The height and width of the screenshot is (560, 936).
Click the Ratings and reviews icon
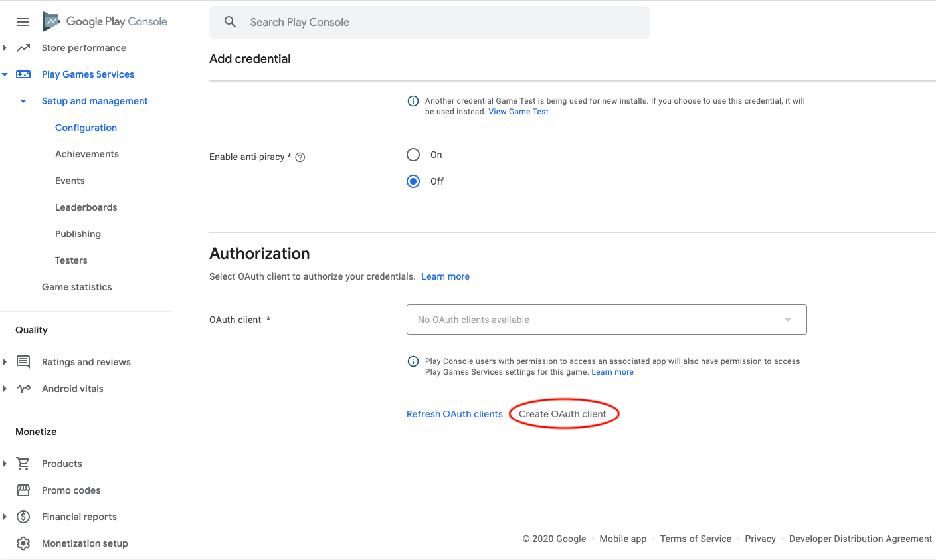23,362
